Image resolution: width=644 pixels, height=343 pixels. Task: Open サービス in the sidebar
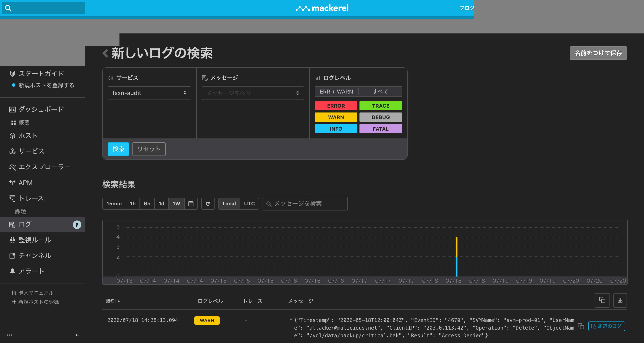(x=27, y=151)
